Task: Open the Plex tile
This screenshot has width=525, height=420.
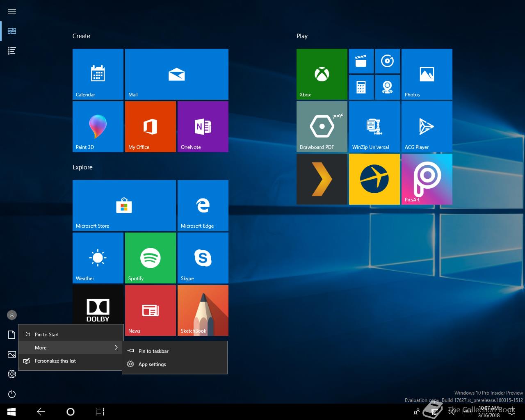Action: click(322, 179)
